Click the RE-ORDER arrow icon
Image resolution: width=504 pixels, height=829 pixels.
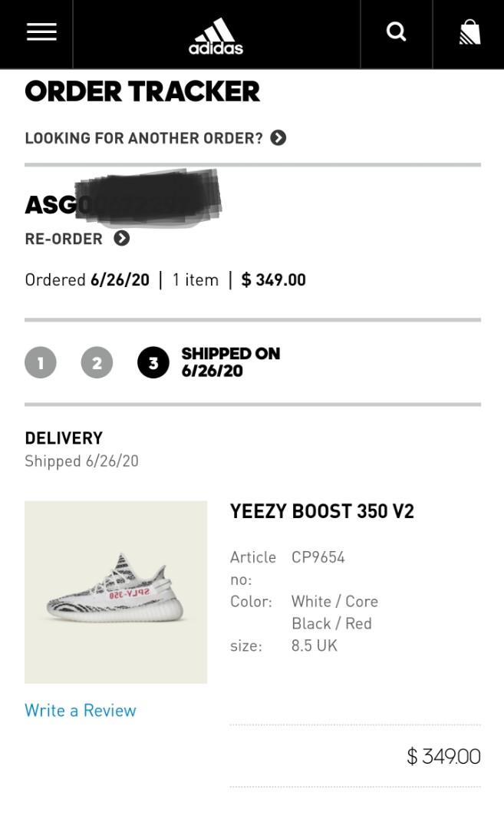click(121, 239)
